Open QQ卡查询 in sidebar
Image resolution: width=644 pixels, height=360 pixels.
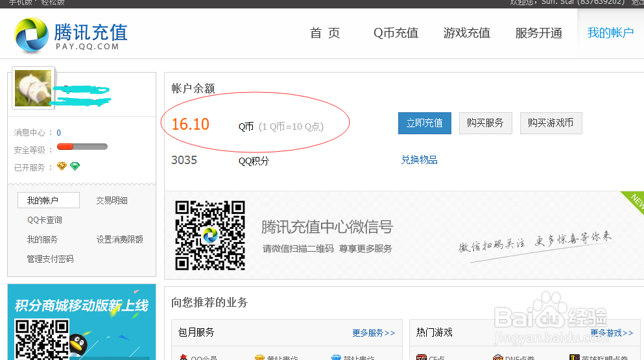click(x=44, y=220)
